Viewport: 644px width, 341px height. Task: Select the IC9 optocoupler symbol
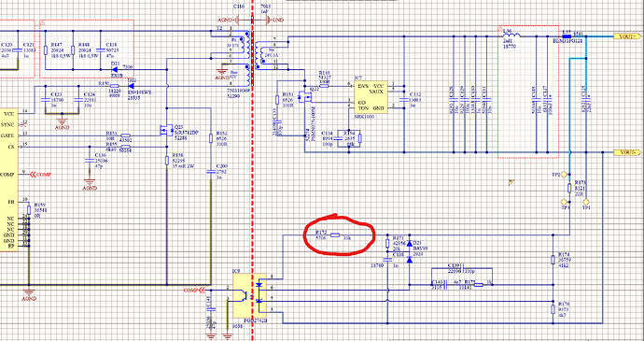(x=250, y=296)
